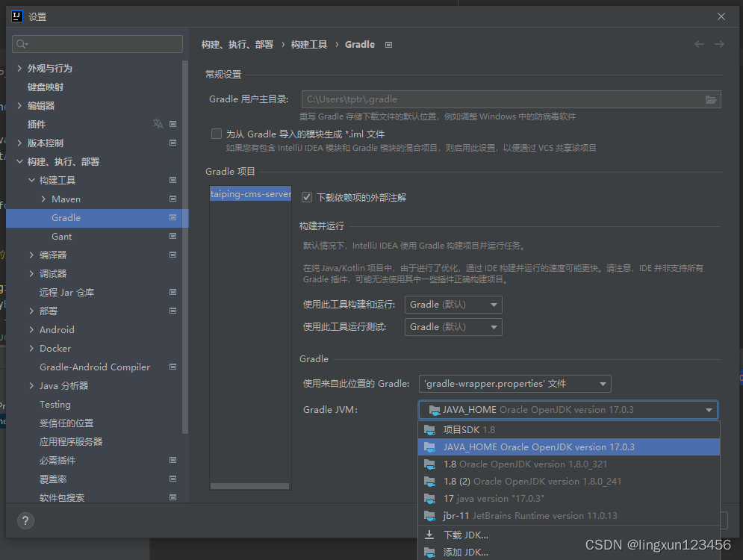
Task: Enable generating *.iml files for Gradle modules
Action: point(217,134)
